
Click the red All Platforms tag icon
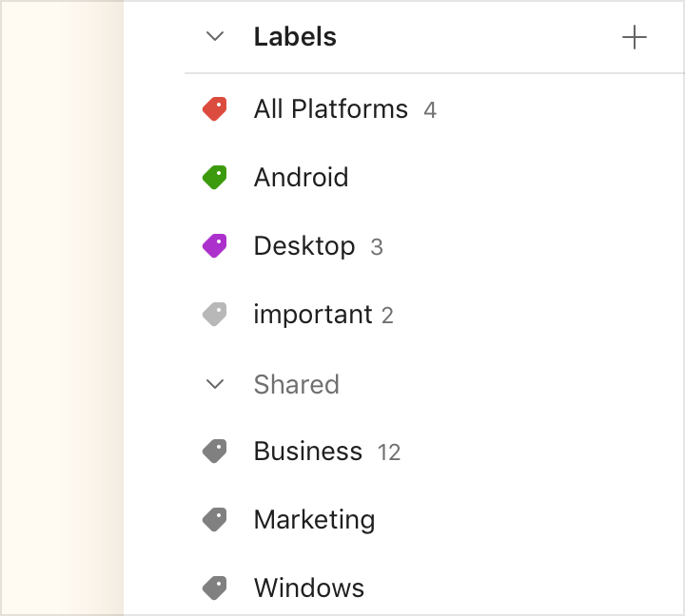pyautogui.click(x=214, y=108)
